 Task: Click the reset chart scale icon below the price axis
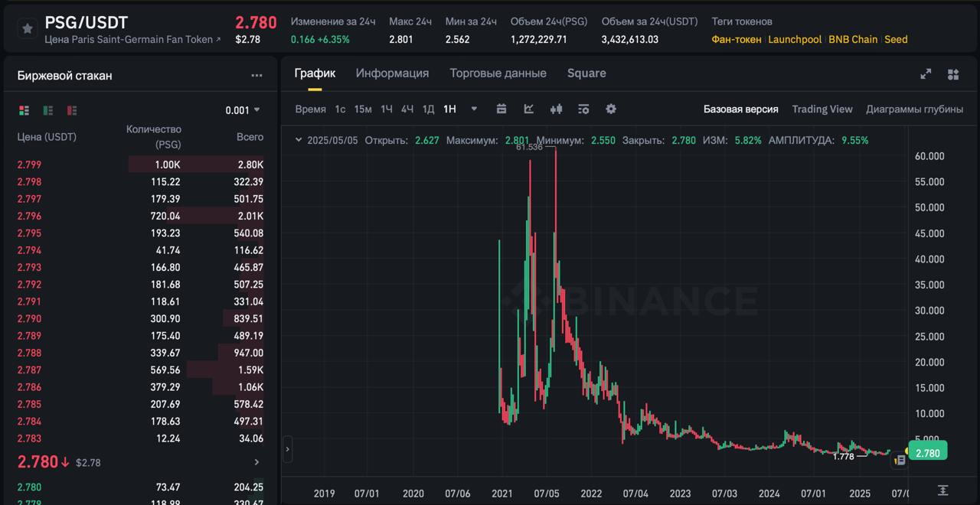[942, 490]
